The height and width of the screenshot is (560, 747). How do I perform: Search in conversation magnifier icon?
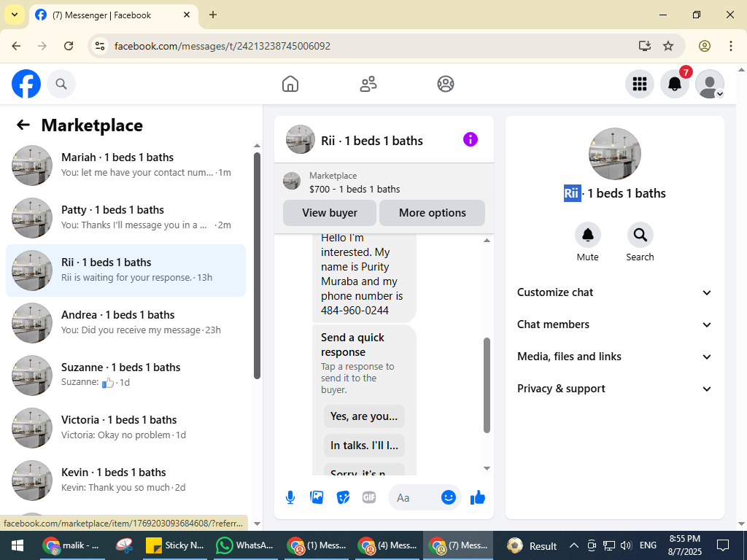[x=640, y=235]
